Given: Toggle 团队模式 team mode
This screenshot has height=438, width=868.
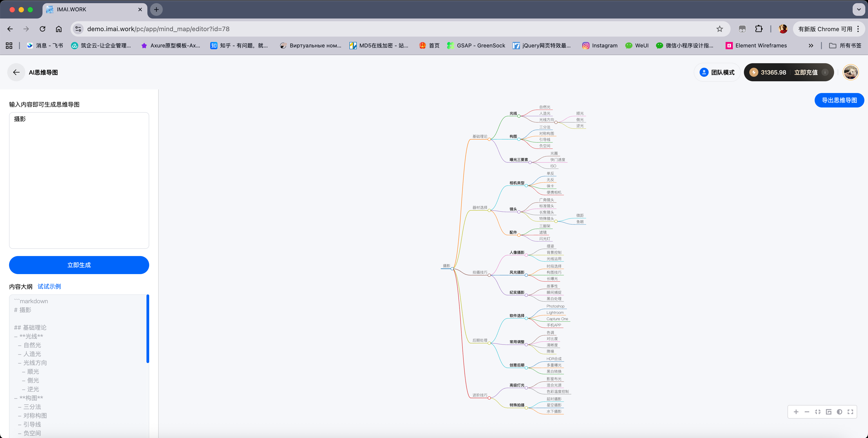Looking at the screenshot, I should click(717, 72).
